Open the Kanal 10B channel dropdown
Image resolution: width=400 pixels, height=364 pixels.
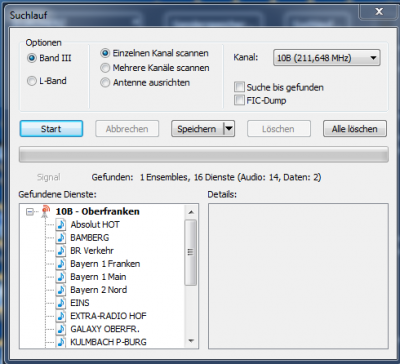(x=327, y=58)
